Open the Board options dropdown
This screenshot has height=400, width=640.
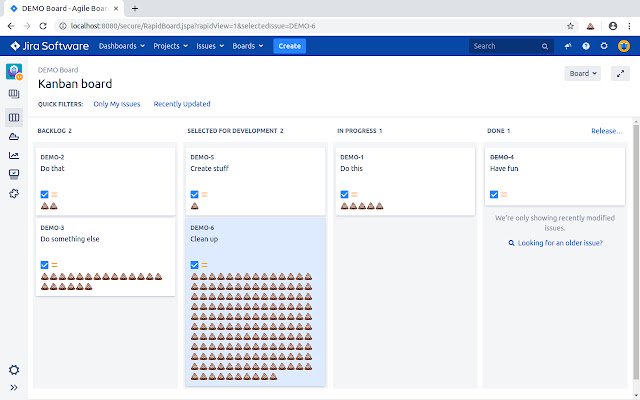point(582,73)
